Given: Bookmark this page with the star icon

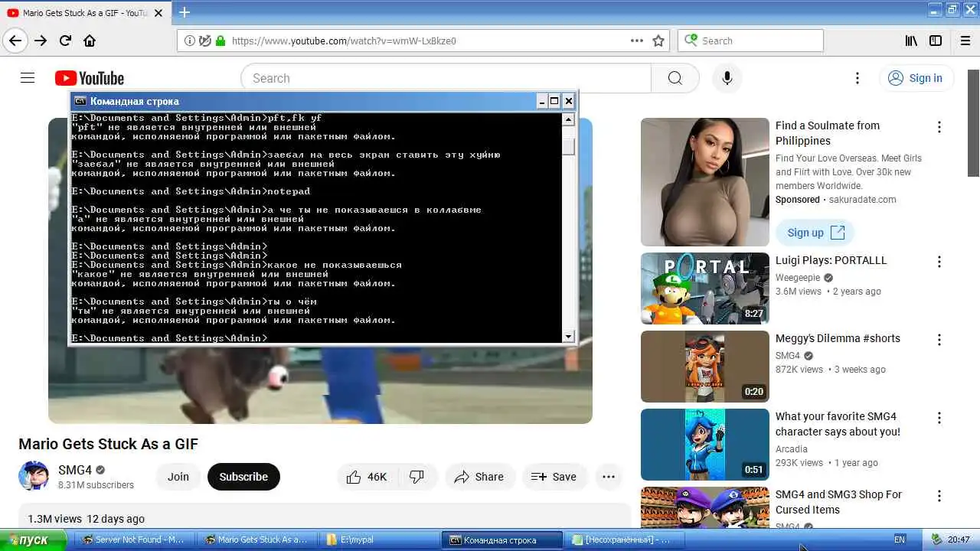Looking at the screenshot, I should click(x=658, y=41).
